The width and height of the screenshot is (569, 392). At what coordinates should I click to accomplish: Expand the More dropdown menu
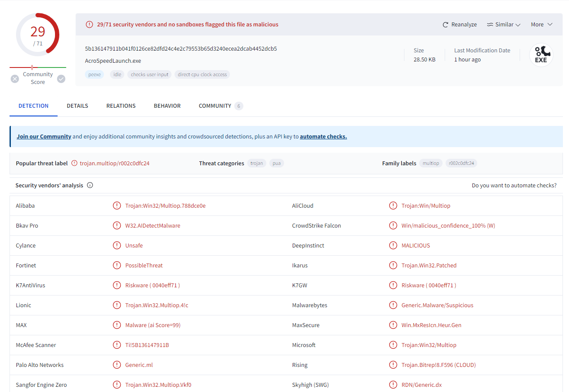coord(542,25)
